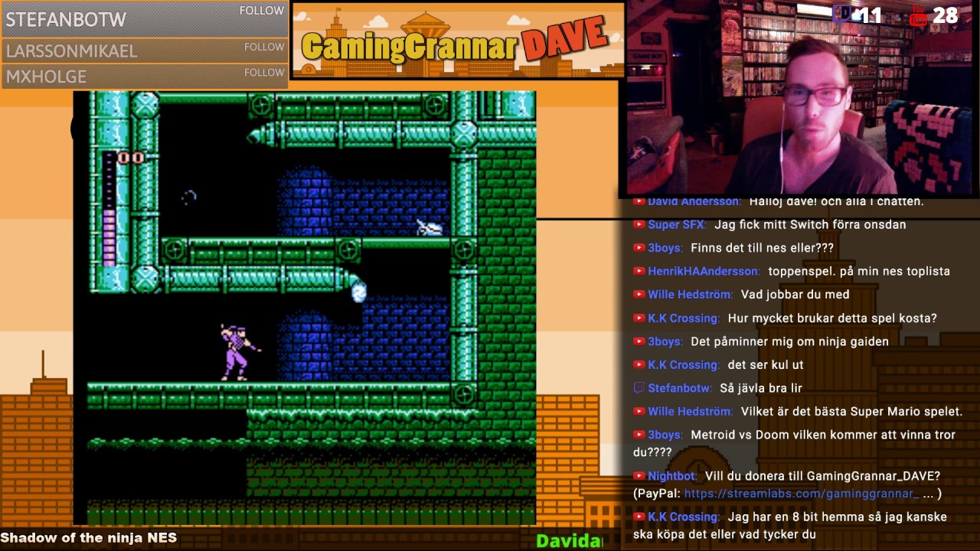Click YouTube icon beside Nightbot

[639, 476]
